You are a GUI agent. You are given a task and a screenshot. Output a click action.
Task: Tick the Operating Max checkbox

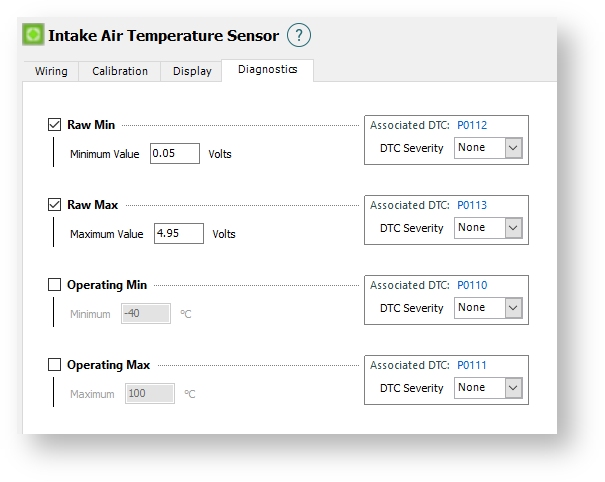point(55,365)
